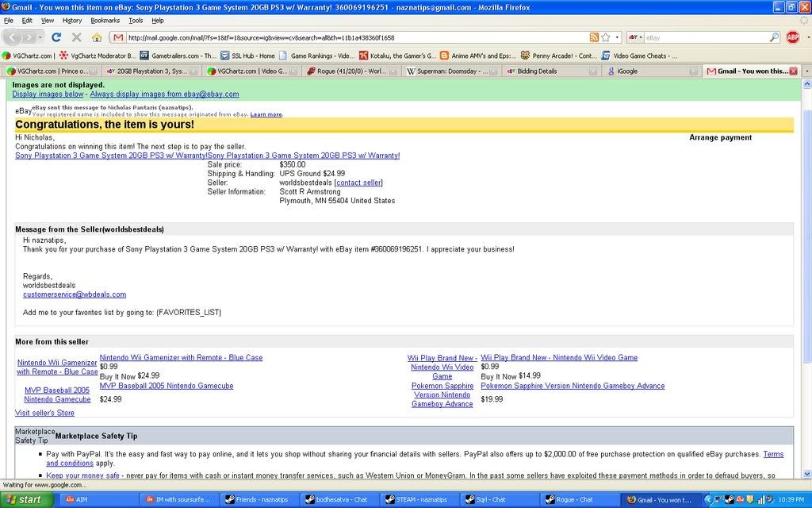
Task: Switch to the Superman: Doomsday tab
Action: pyautogui.click(x=446, y=71)
